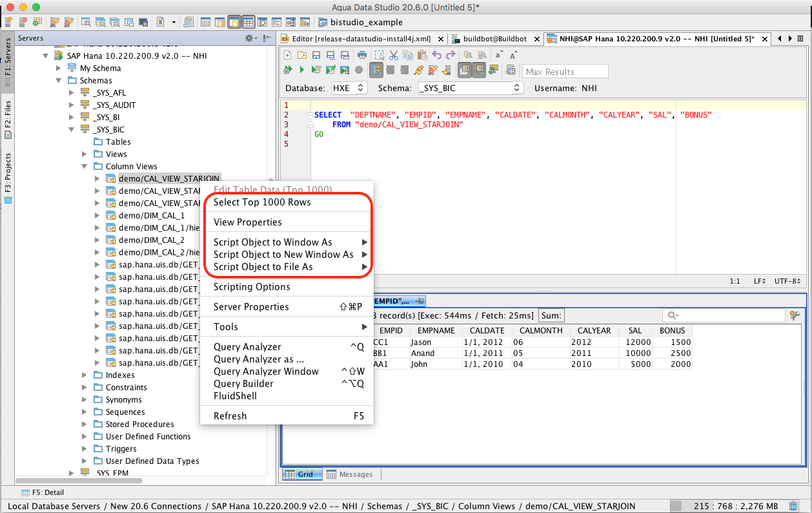Viewport: 812px width, 513px height.
Task: Open the LF line ending selector
Action: pos(760,281)
